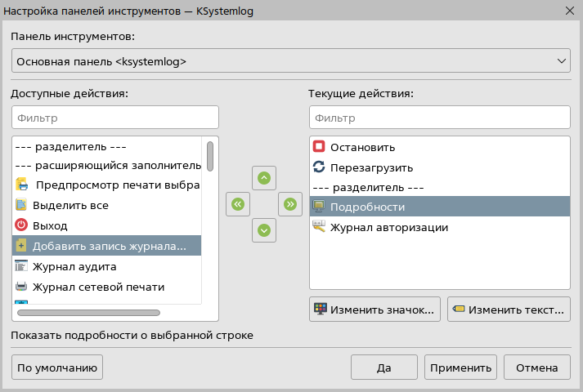The width and height of the screenshot is (583, 392).
Task: Select the red Остановить icon entry
Action: click(319, 147)
